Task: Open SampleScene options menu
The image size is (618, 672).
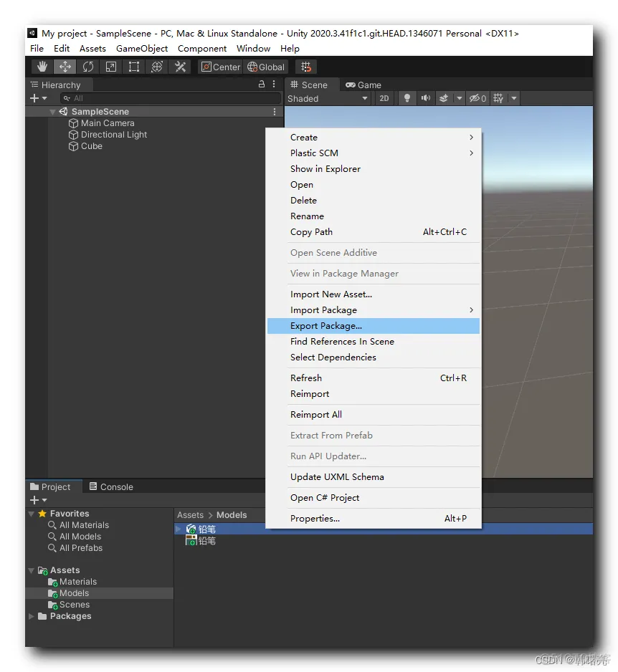Action: 275,112
